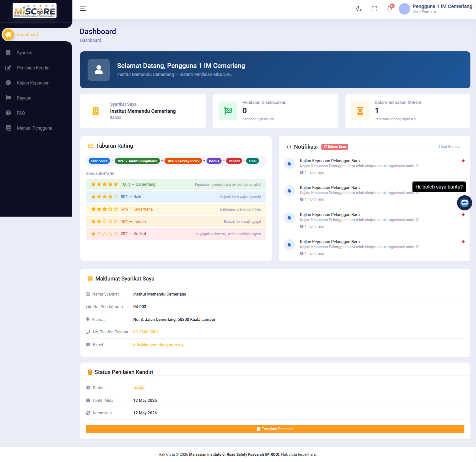The width and height of the screenshot is (476, 462).
Task: Open the live chat help button
Action: coord(464,203)
